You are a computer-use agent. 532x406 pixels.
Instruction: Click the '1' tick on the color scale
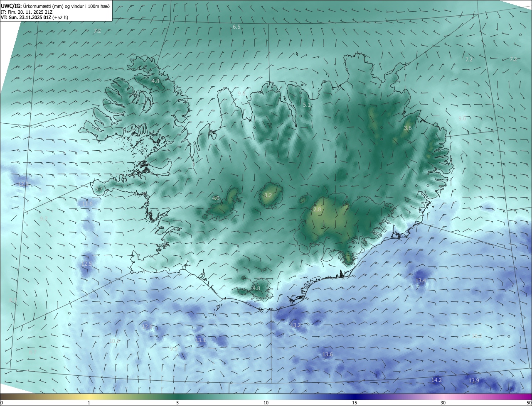pyautogui.click(x=89, y=403)
